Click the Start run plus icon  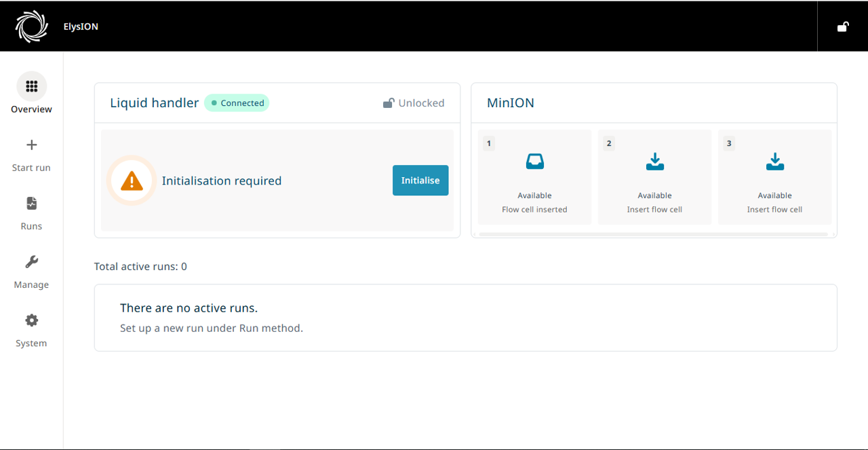click(x=31, y=145)
